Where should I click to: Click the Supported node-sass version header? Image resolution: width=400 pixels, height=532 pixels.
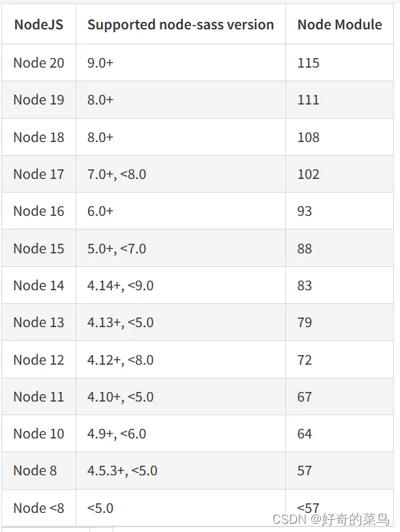click(180, 25)
